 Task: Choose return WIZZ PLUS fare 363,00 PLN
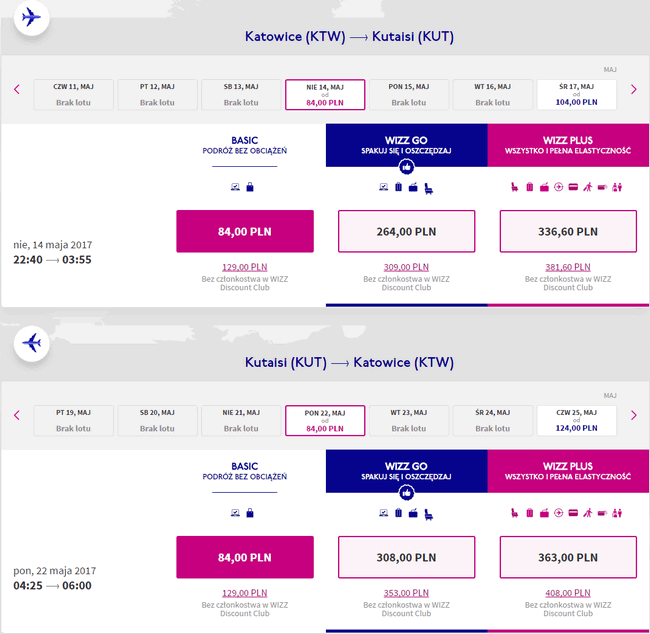pyautogui.click(x=568, y=557)
